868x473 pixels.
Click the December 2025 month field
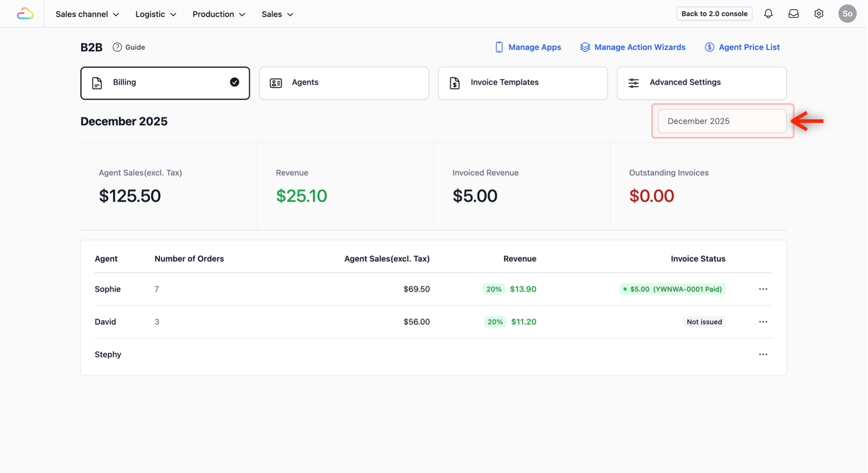[722, 121]
